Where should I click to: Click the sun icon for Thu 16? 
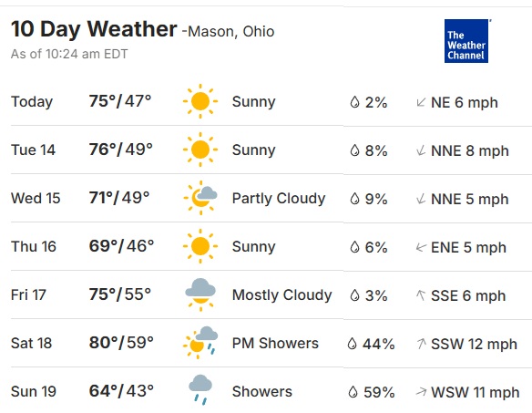200,246
